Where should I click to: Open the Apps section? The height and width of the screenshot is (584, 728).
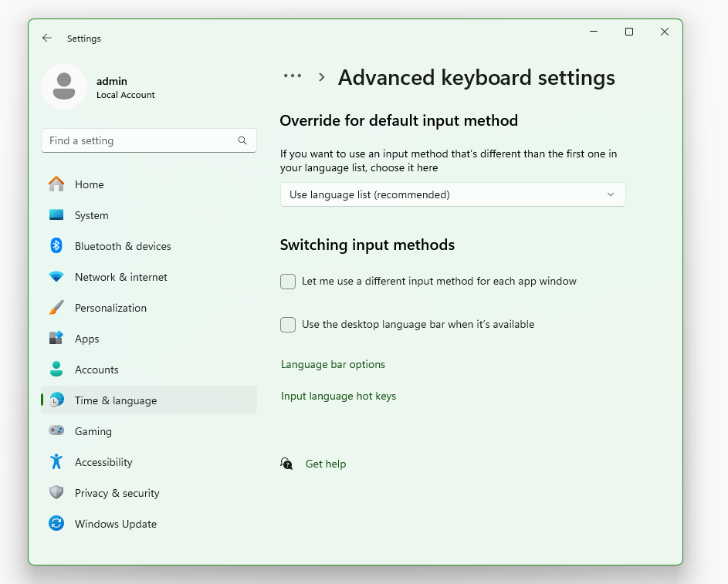148,339
